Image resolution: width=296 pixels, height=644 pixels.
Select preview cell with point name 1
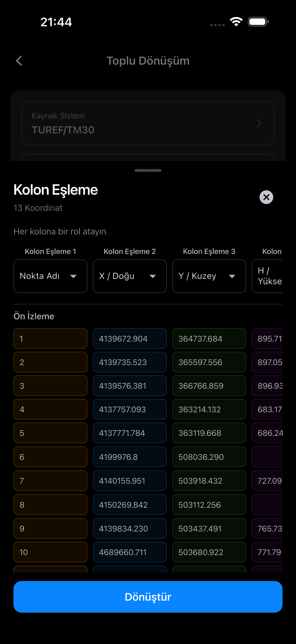[x=50, y=338]
